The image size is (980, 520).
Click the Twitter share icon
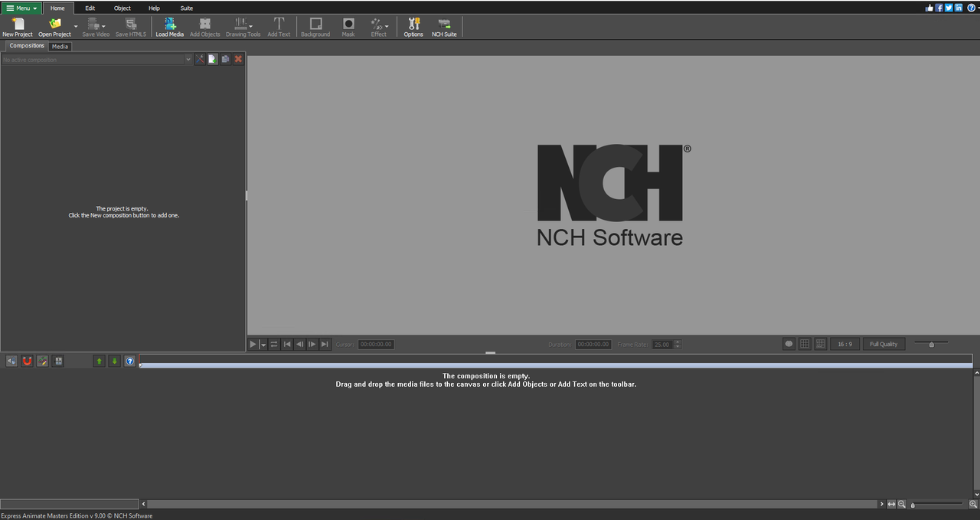click(x=949, y=8)
